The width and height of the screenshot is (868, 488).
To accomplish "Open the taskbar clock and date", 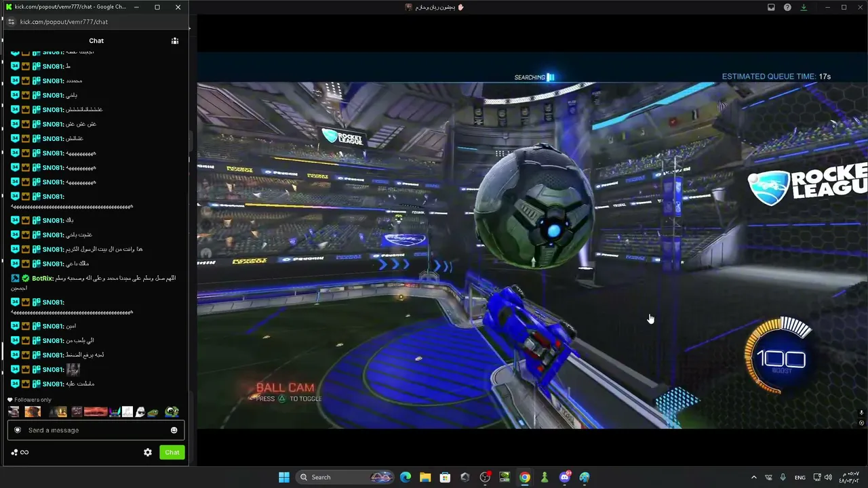I will tap(850, 477).
